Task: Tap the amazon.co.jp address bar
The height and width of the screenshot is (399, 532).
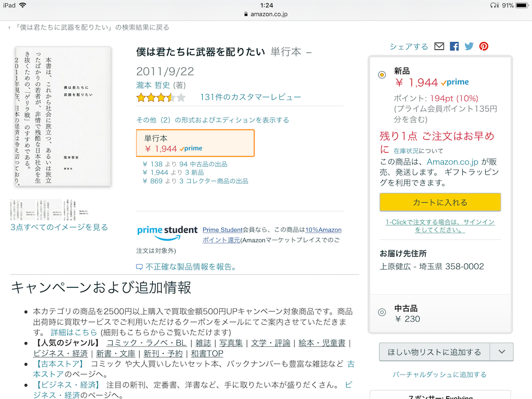Action: pyautogui.click(x=266, y=14)
